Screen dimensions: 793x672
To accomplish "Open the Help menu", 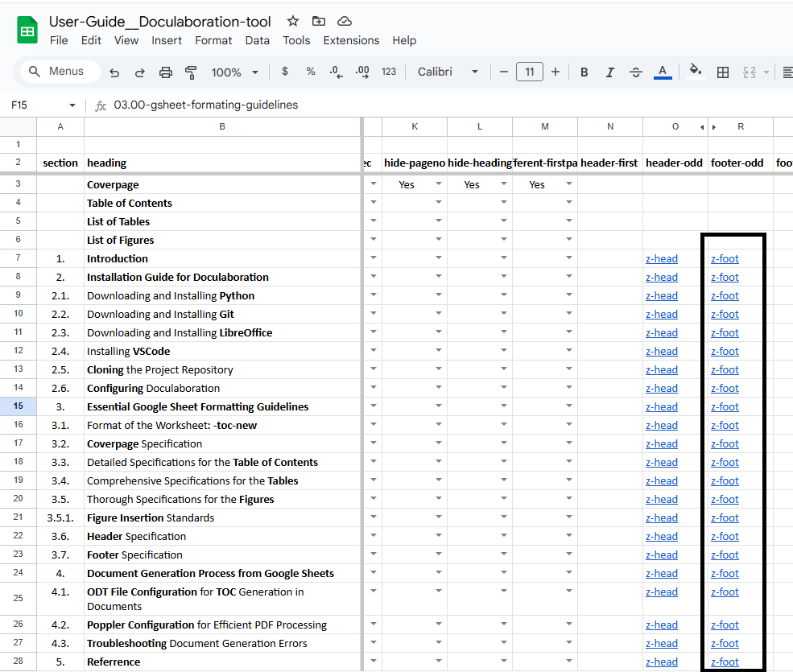I will [x=404, y=40].
